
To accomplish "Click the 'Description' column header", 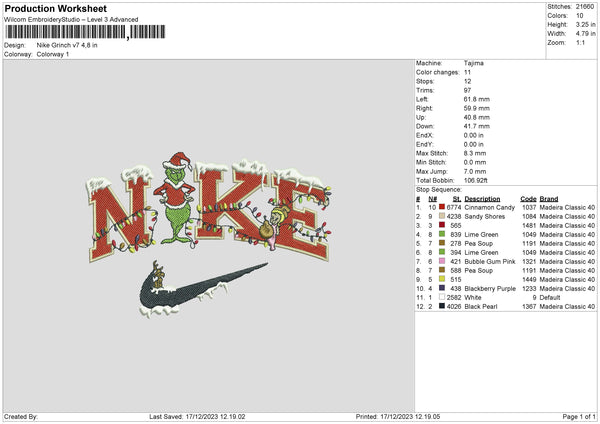I will (482, 199).
